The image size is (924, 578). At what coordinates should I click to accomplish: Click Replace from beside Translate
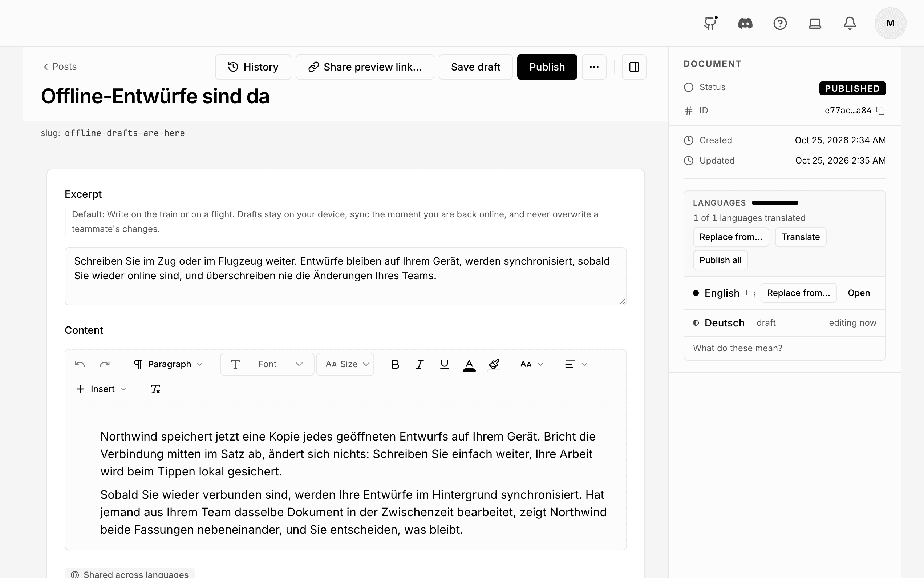[x=731, y=237]
